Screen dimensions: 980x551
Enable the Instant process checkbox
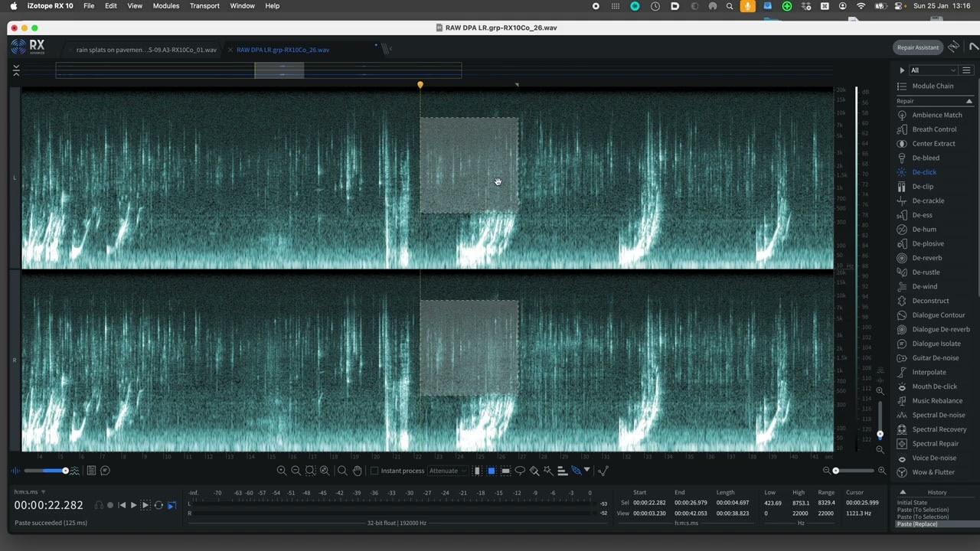pyautogui.click(x=374, y=471)
